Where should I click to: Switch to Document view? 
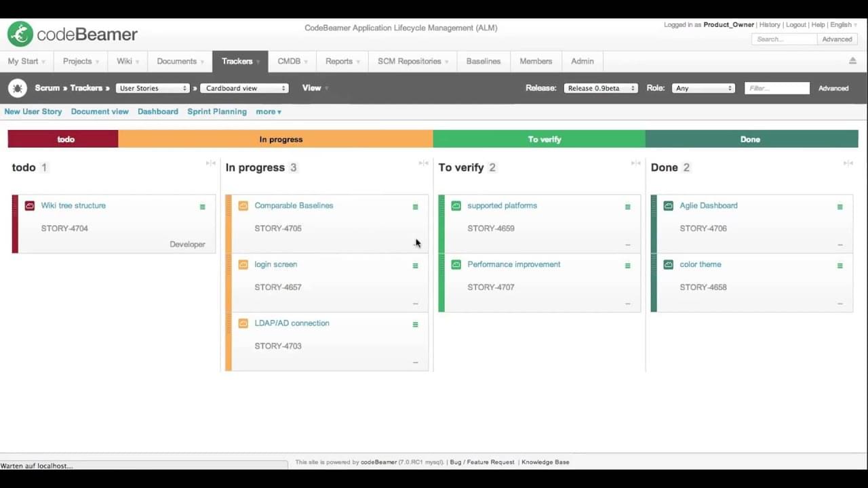point(100,112)
